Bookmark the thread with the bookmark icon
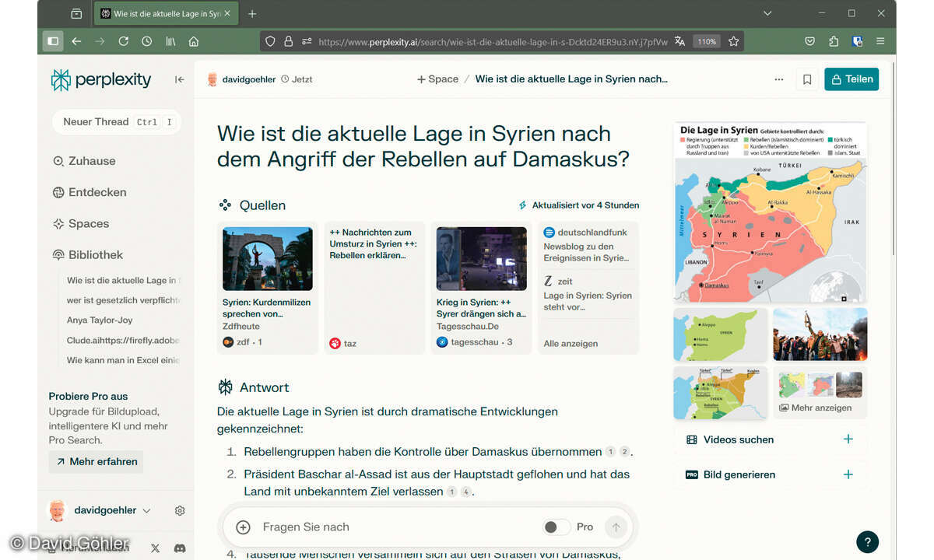Viewport: 934px width, 560px height. (x=807, y=79)
